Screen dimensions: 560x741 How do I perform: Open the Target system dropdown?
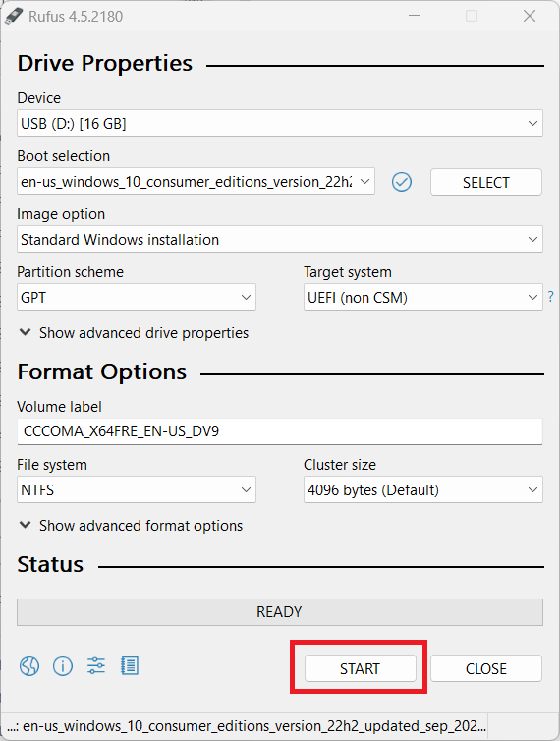[x=423, y=297]
